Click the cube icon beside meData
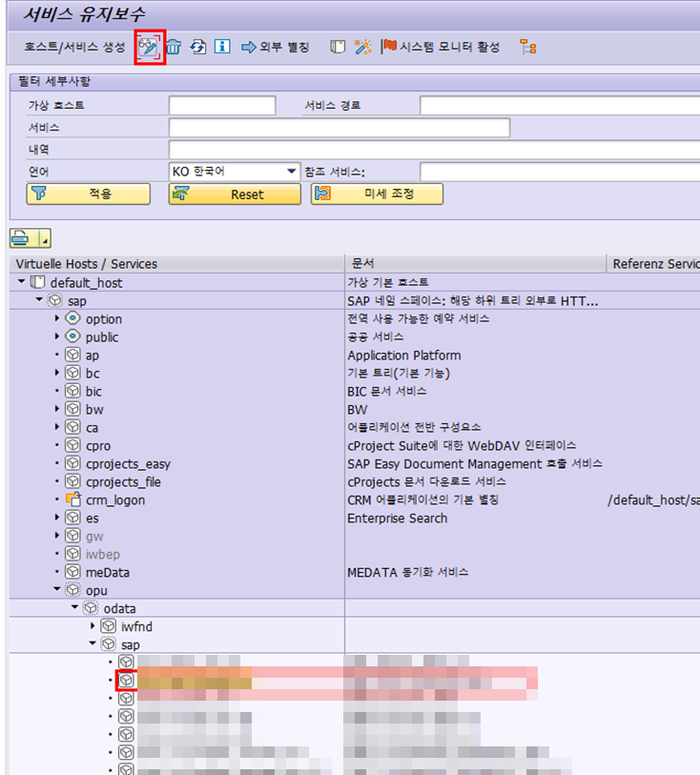This screenshot has height=775, width=700. point(72,572)
